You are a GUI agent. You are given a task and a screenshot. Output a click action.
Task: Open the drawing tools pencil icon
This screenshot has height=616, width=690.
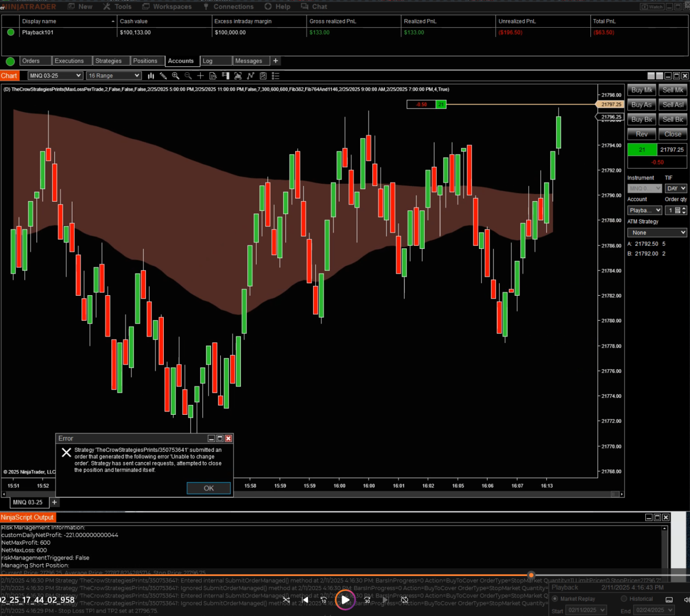pyautogui.click(x=163, y=75)
